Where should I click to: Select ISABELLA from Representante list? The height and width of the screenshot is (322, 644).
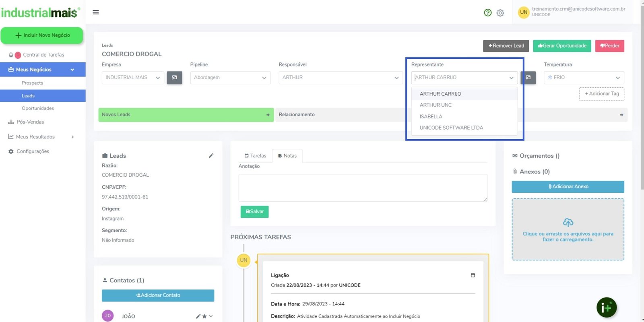431,116
